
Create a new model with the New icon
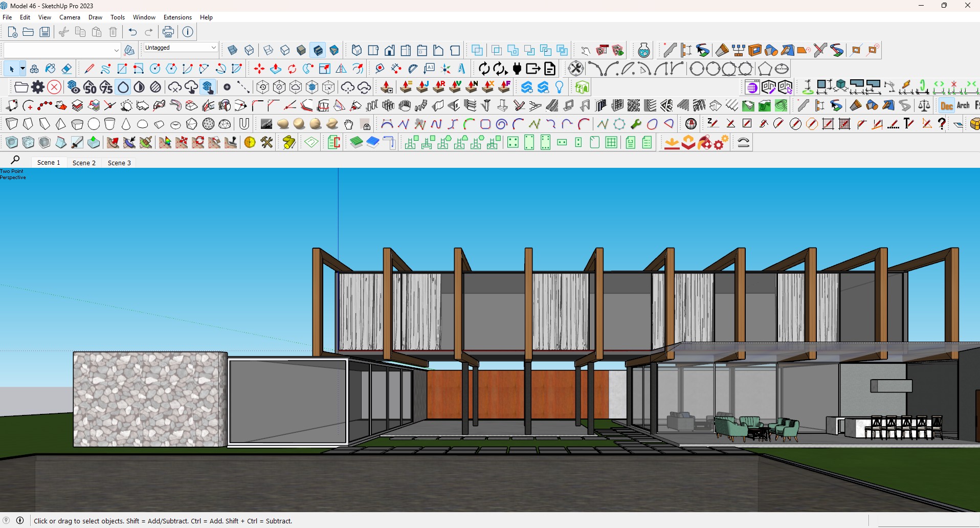coord(12,32)
